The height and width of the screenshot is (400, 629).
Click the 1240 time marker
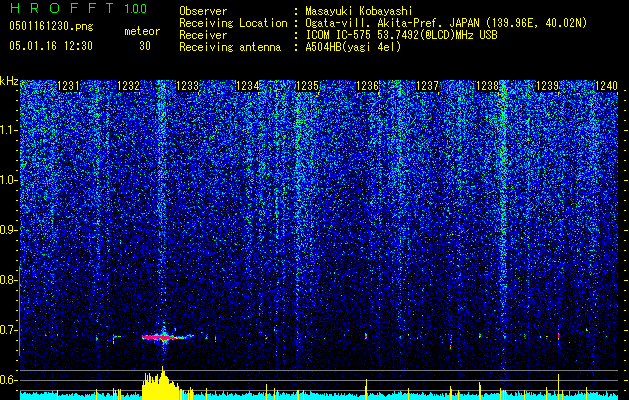(607, 86)
